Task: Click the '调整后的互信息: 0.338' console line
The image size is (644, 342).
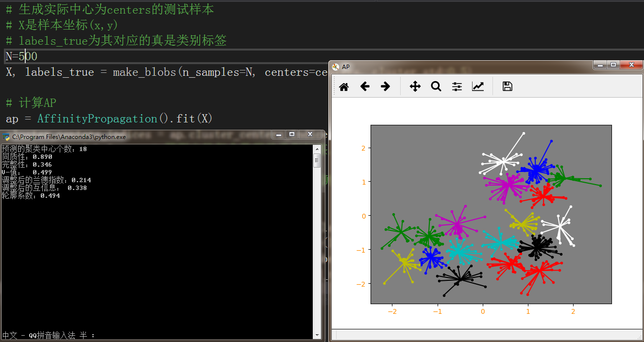Action: point(44,188)
